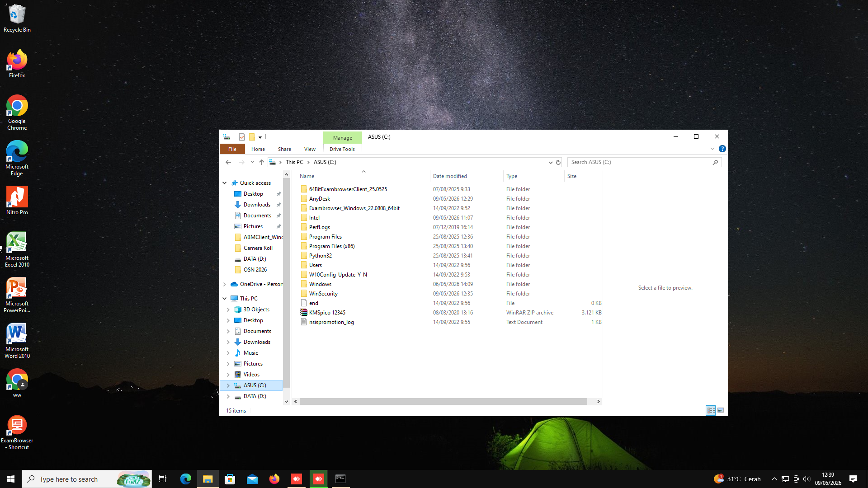The height and width of the screenshot is (488, 868).
Task: Click the weather widget on the taskbar
Action: 737,479
